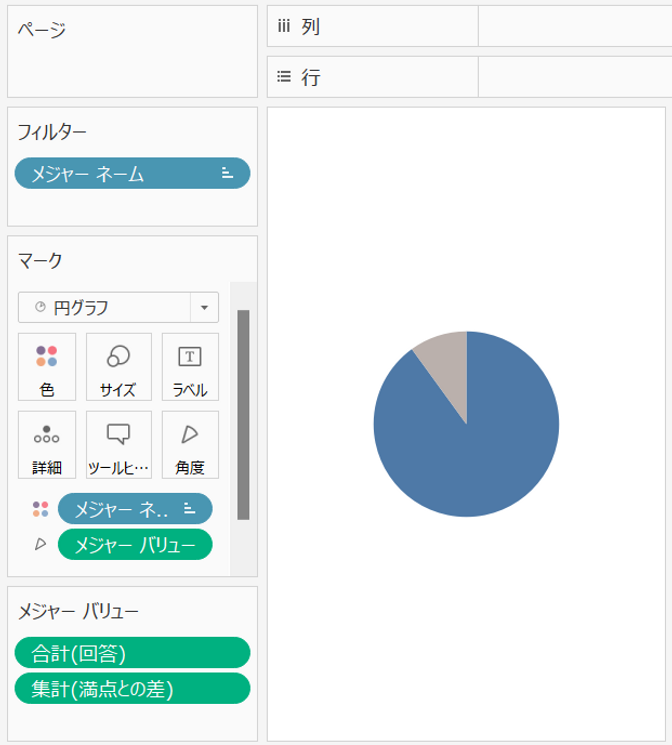
Task: Click the rows icon on 行 shelf
Action: click(284, 76)
